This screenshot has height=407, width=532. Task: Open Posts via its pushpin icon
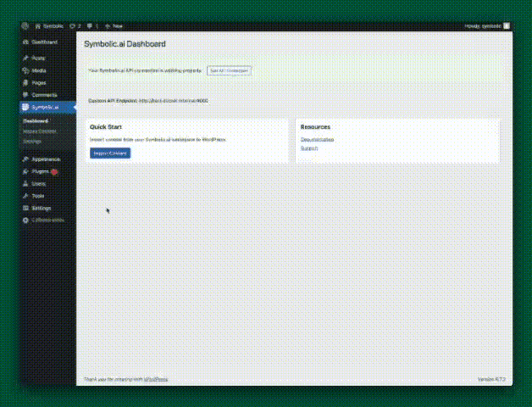(25, 59)
